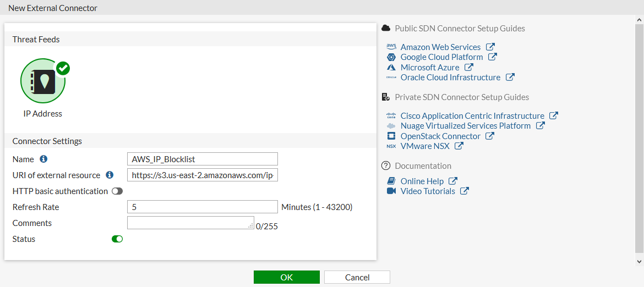Click the scrollbar down arrow
Image resolution: width=644 pixels, height=287 pixels.
(x=638, y=262)
